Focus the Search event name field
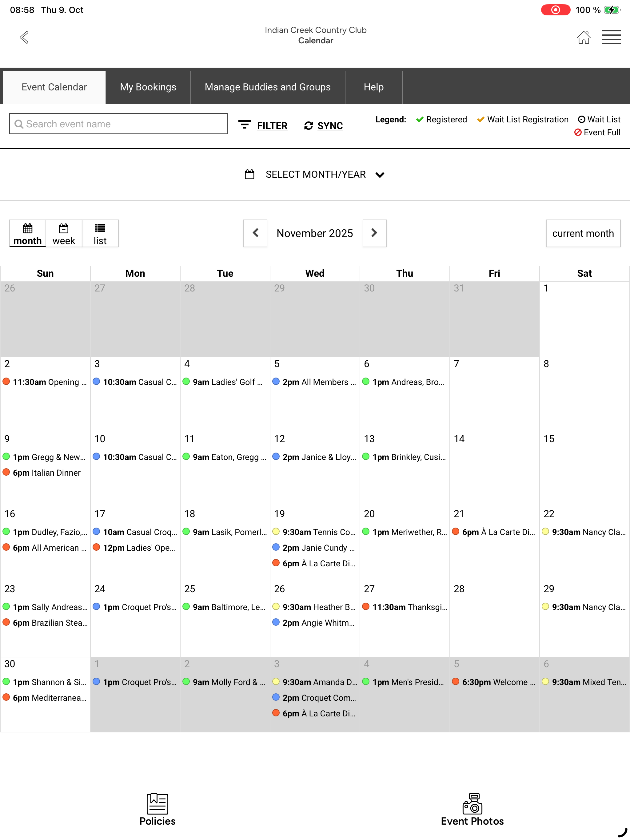 point(118,124)
